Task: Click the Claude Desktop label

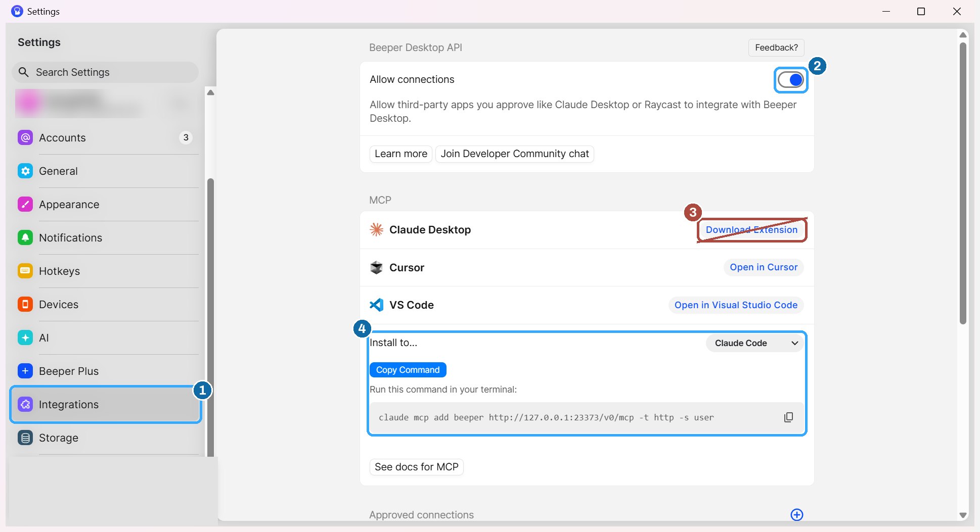Action: [430, 230]
